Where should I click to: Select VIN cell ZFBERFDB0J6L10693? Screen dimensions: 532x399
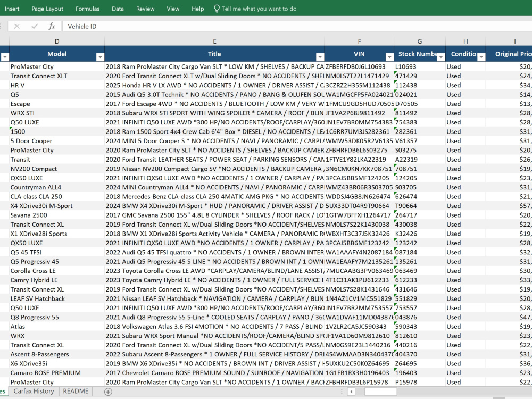click(359, 66)
